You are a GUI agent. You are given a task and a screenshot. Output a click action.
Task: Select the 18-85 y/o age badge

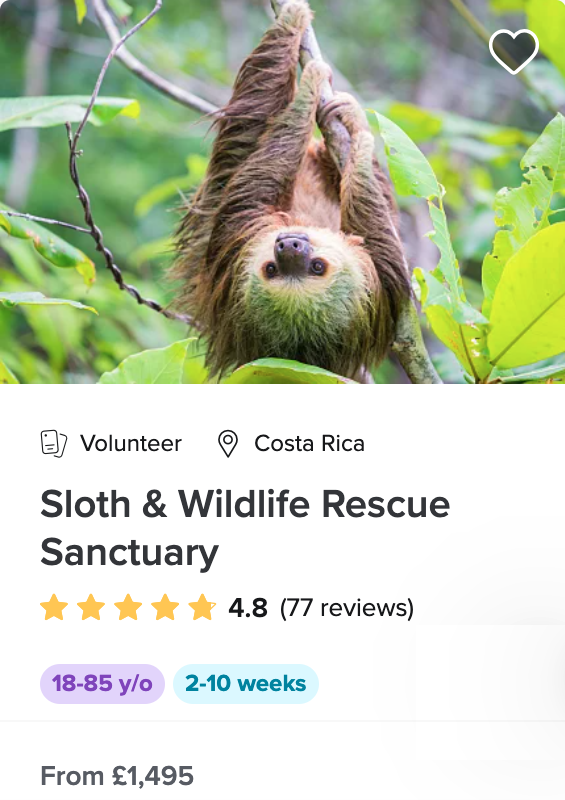pyautogui.click(x=102, y=684)
